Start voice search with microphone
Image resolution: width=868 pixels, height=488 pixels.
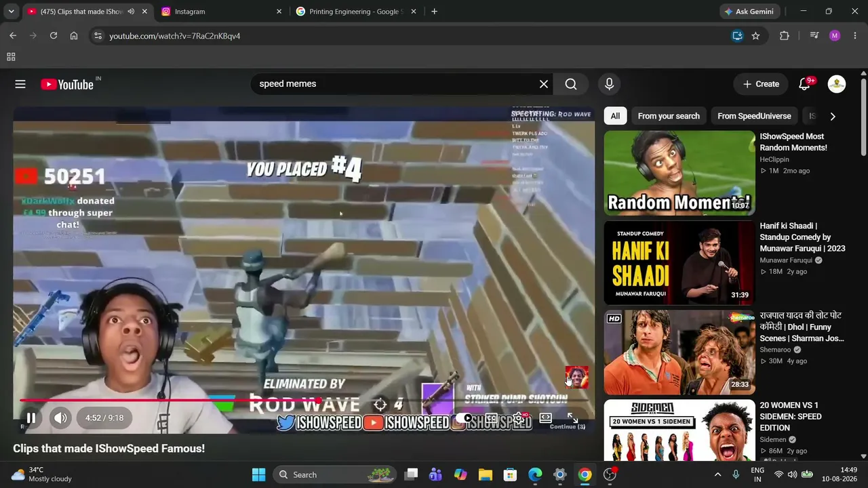tap(609, 84)
